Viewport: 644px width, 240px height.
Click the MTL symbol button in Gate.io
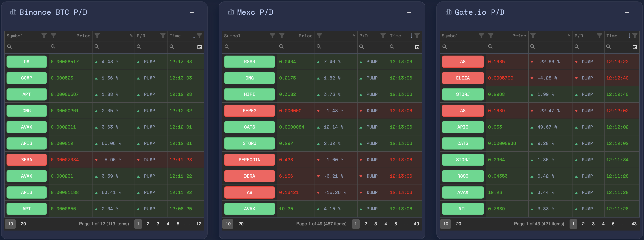pos(463,209)
